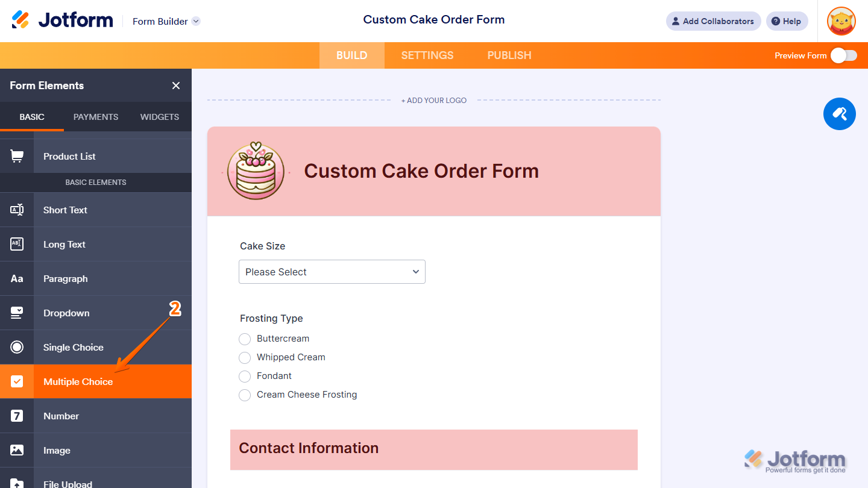Toggle the Preview Form switch
The height and width of the screenshot is (488, 868).
click(843, 55)
